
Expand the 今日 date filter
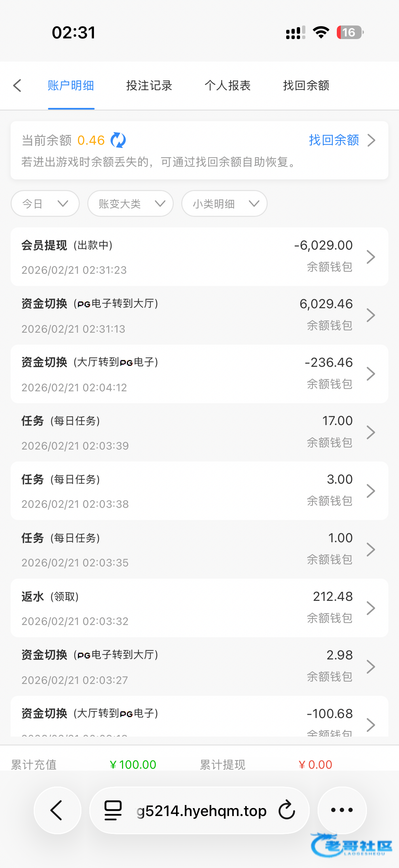point(45,204)
